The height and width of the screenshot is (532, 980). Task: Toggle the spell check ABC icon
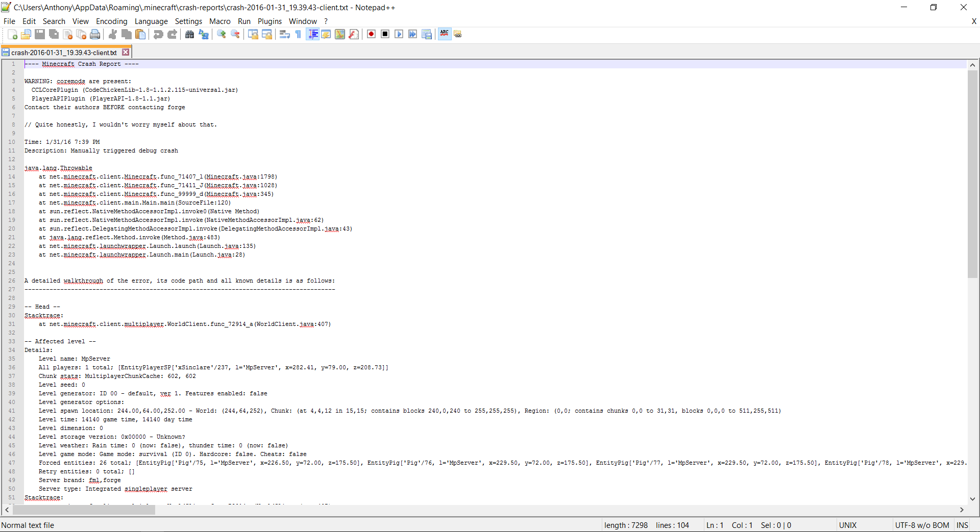(x=445, y=34)
